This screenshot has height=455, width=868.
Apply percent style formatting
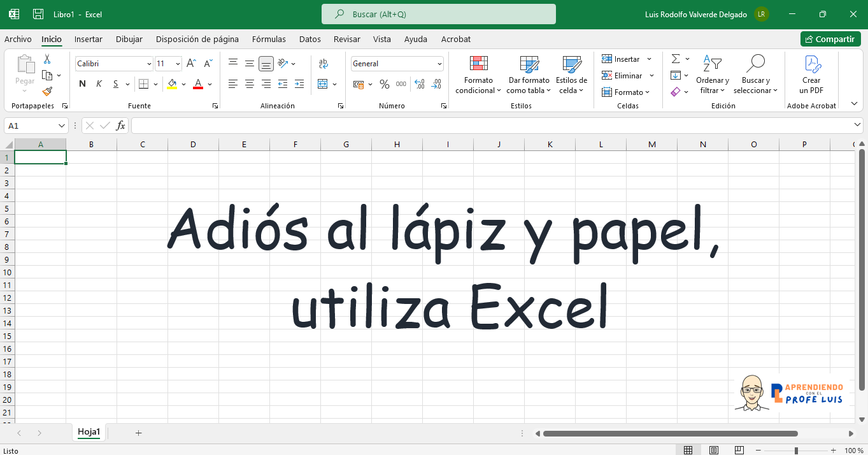tap(384, 84)
